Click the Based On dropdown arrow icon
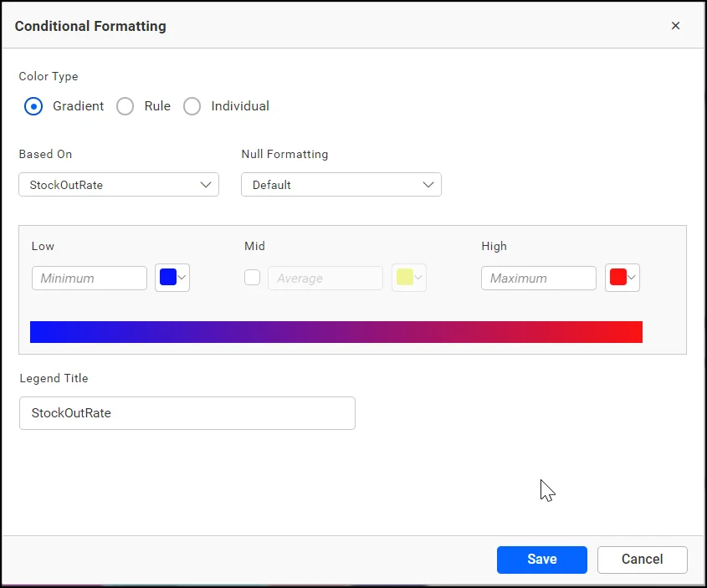The image size is (707, 588). [x=206, y=185]
